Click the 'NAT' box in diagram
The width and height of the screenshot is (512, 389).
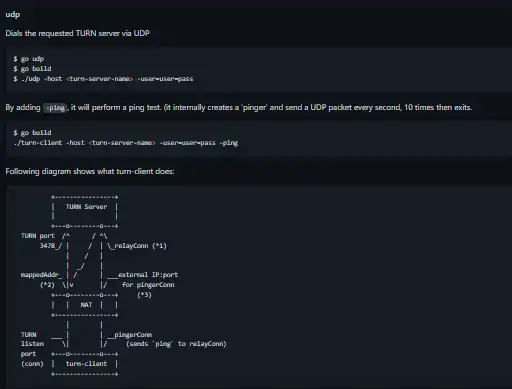pos(85,305)
